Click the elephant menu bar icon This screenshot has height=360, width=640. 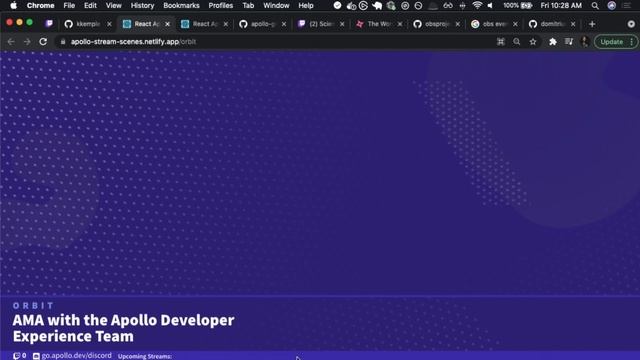[x=377, y=5]
